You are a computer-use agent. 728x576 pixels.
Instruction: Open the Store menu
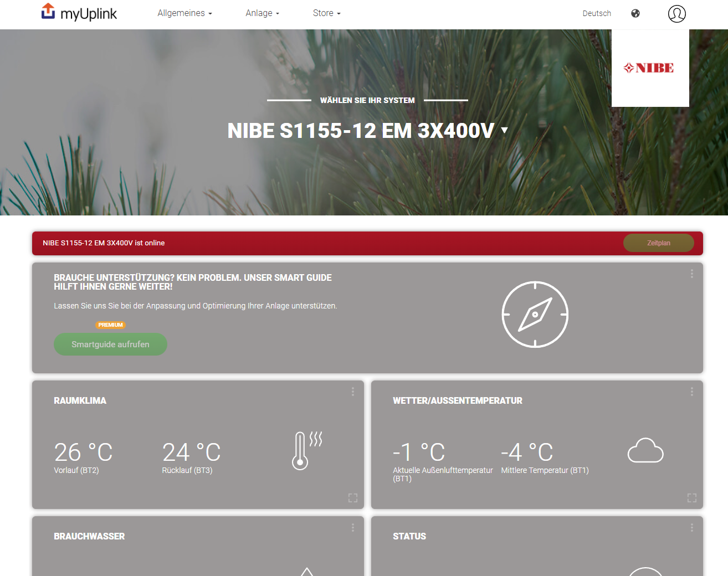[326, 13]
